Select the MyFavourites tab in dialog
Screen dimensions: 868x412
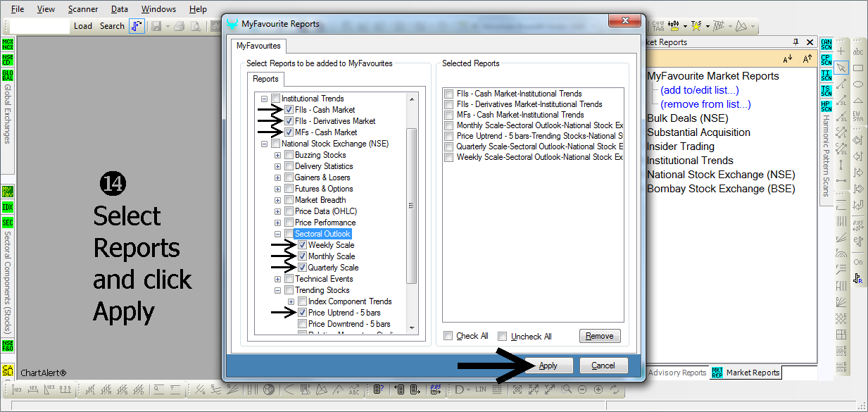click(x=258, y=46)
